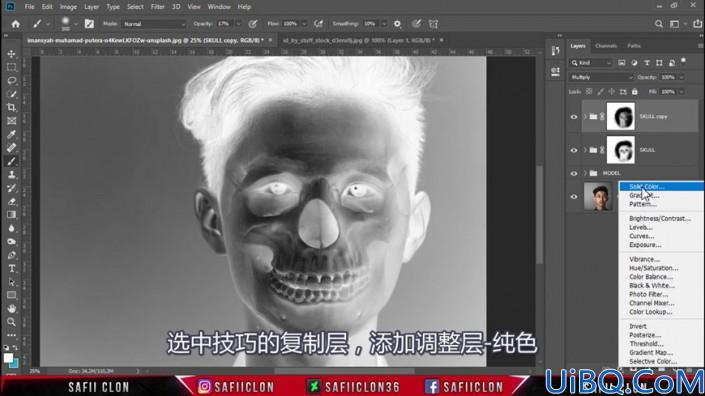Image resolution: width=705 pixels, height=396 pixels.
Task: Select the Hand tool
Action: [x=12, y=309]
